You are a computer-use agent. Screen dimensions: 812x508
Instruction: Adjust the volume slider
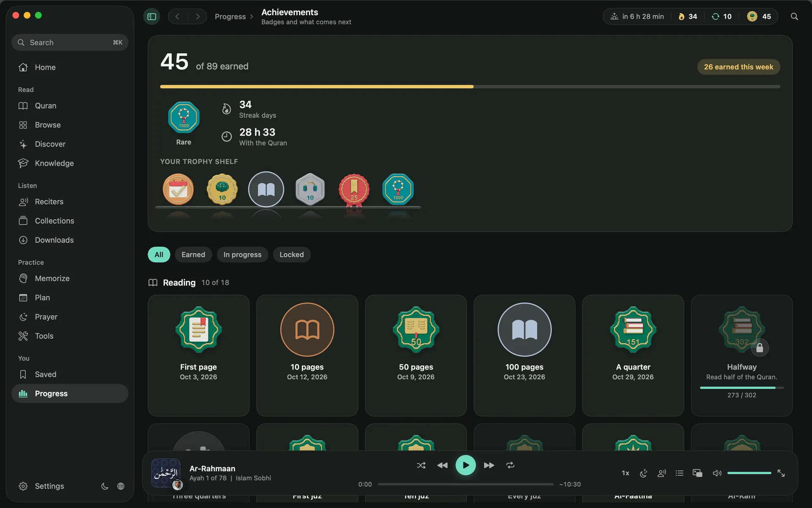pyautogui.click(x=749, y=473)
